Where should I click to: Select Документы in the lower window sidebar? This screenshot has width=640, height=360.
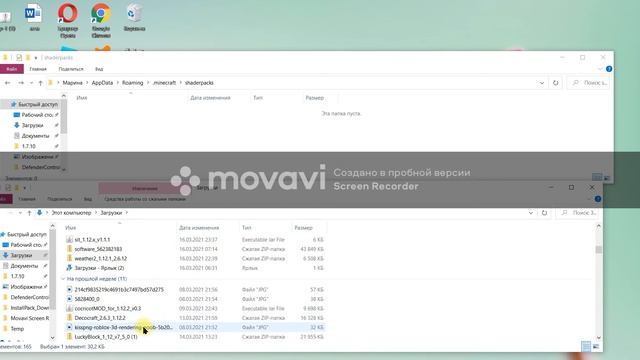(x=24, y=266)
